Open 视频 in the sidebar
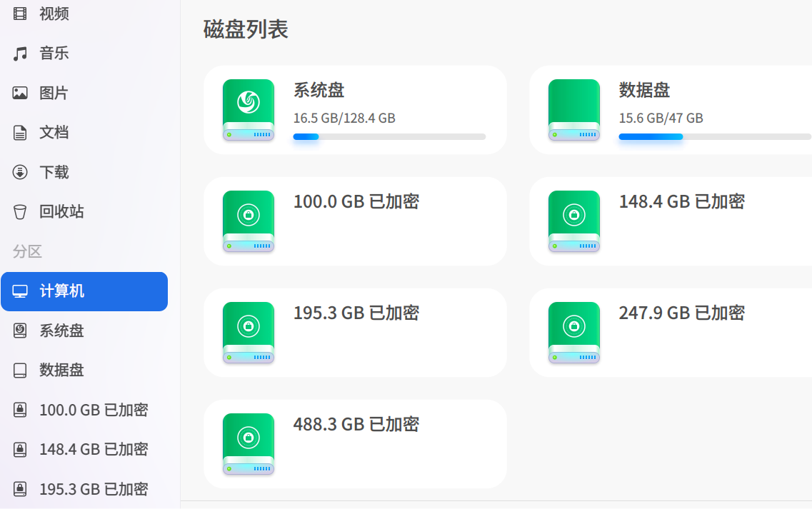This screenshot has height=509, width=812. click(84, 14)
